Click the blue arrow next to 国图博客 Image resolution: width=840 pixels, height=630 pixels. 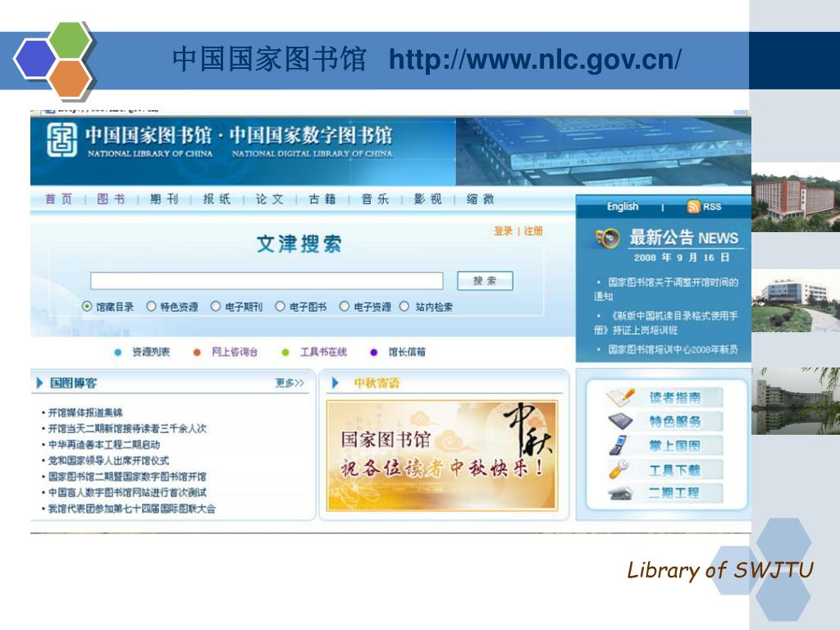tap(39, 383)
